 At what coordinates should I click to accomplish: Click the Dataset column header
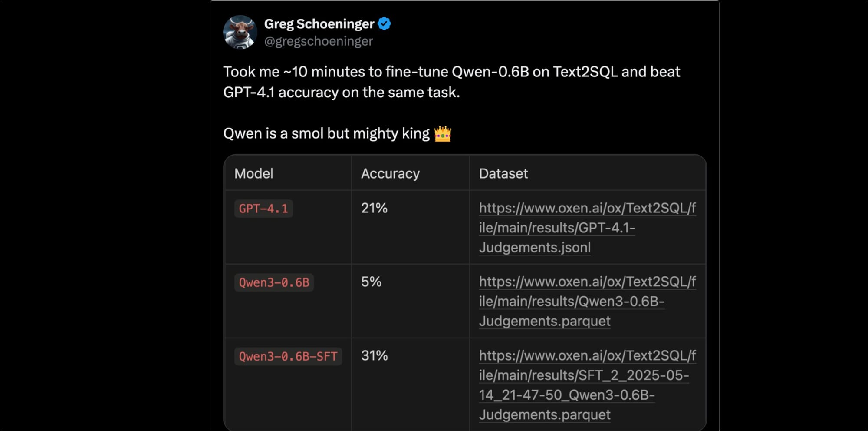[503, 174]
